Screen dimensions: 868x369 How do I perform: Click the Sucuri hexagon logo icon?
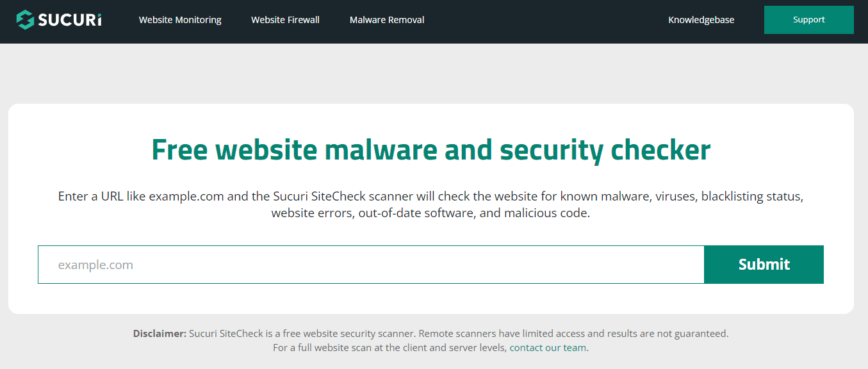(26, 20)
